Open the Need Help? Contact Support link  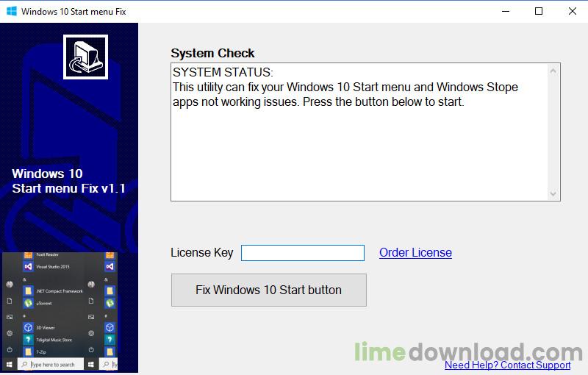(508, 365)
